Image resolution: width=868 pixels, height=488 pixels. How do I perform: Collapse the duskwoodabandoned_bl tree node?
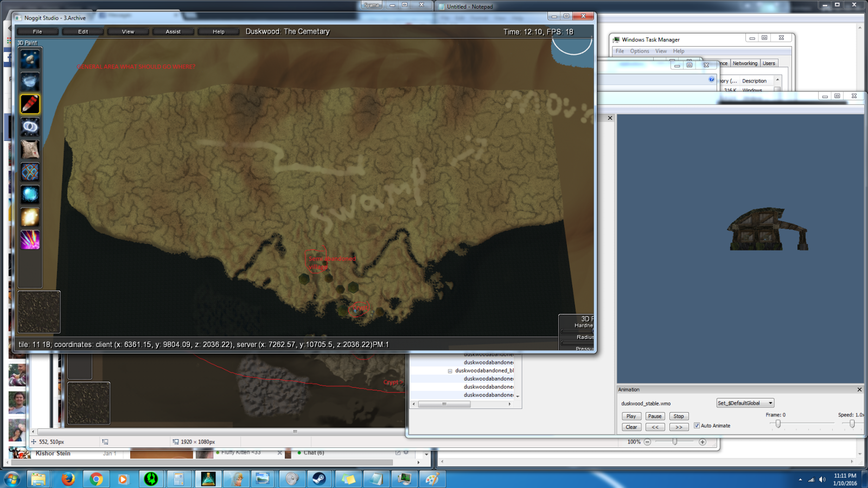point(450,371)
